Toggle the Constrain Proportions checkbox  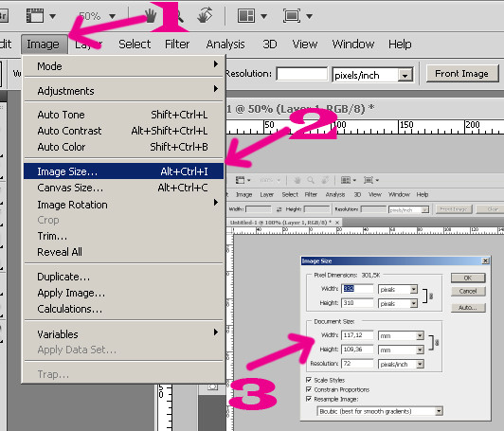[309, 389]
